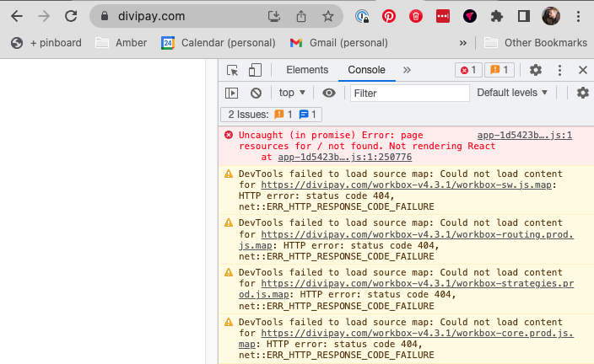Create a live expression with the eye icon
The image size is (594, 364).
tap(329, 93)
